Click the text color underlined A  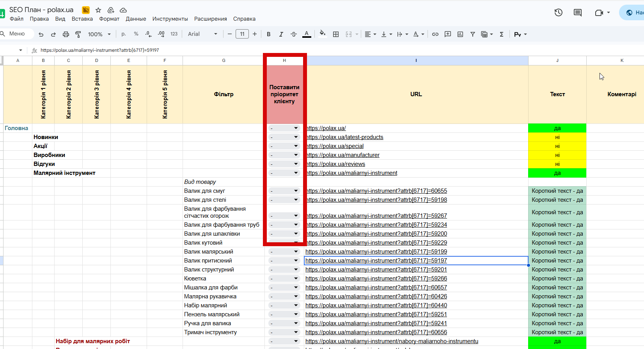[x=307, y=34]
